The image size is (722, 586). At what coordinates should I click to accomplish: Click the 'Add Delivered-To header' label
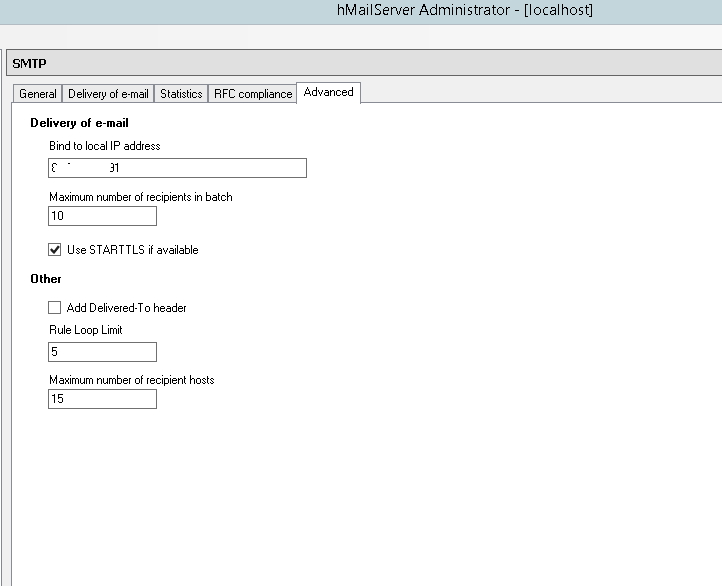point(126,308)
